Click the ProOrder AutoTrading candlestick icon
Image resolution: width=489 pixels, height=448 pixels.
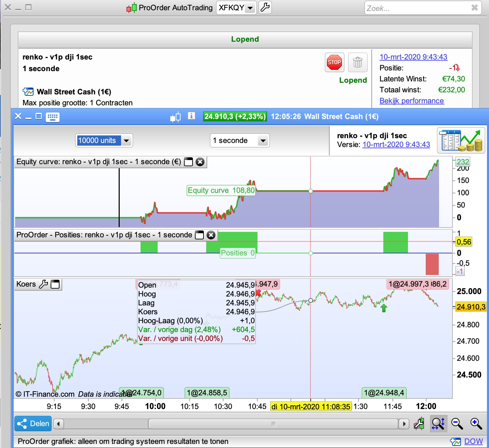[x=132, y=8]
